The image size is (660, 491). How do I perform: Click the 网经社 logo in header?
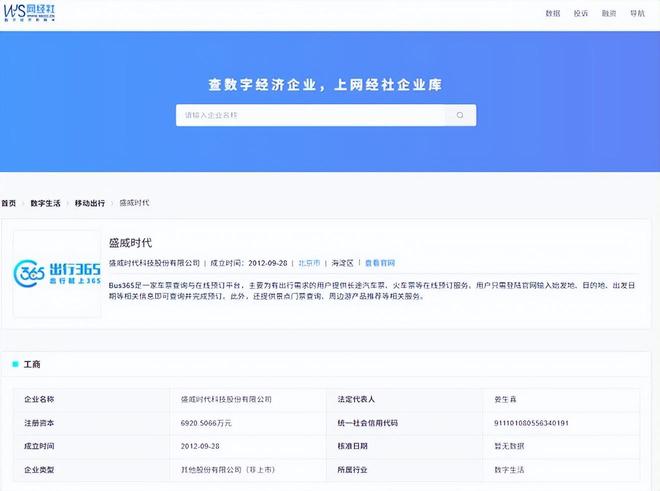[29, 13]
